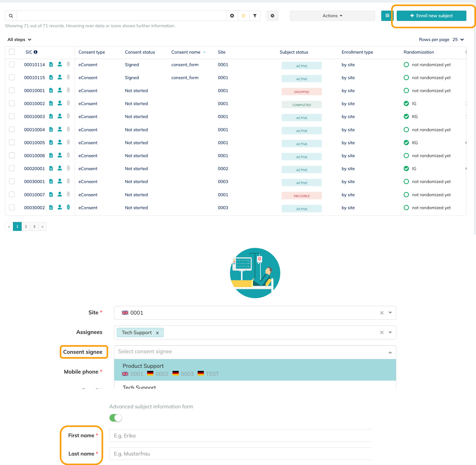This screenshot has width=476, height=465.
Task: Select checkbox for subject 00010002
Action: (x=12, y=103)
